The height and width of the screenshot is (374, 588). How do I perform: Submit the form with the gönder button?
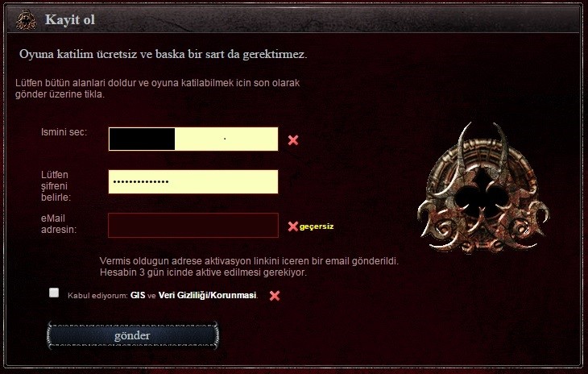coord(133,335)
